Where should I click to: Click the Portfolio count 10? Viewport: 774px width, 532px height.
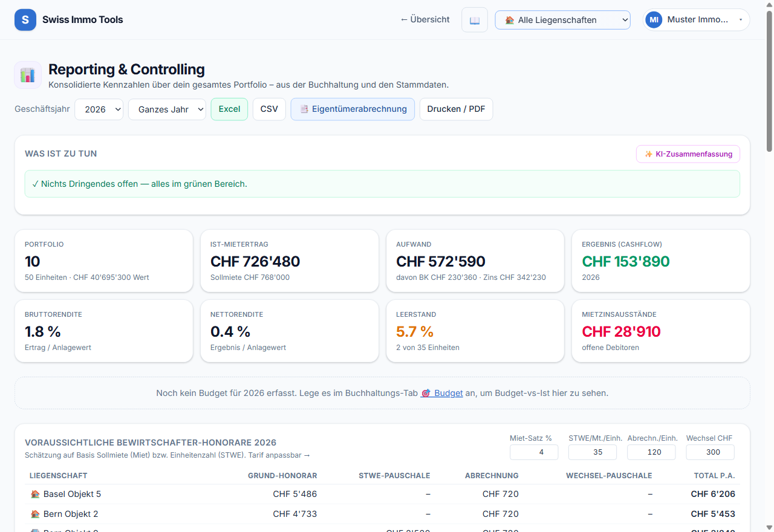click(33, 262)
